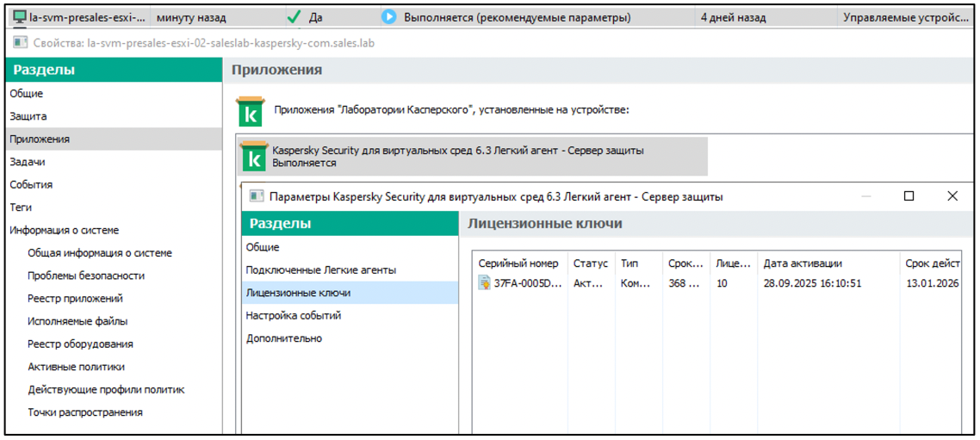This screenshot has height=440, width=980.
Task: Click the Параметры Kaspersky Security window title icon
Action: point(257,196)
